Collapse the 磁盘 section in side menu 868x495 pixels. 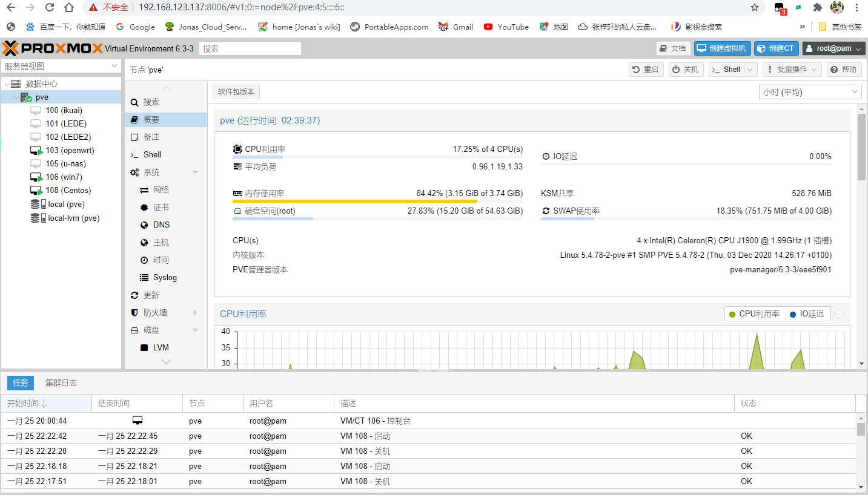[195, 330]
